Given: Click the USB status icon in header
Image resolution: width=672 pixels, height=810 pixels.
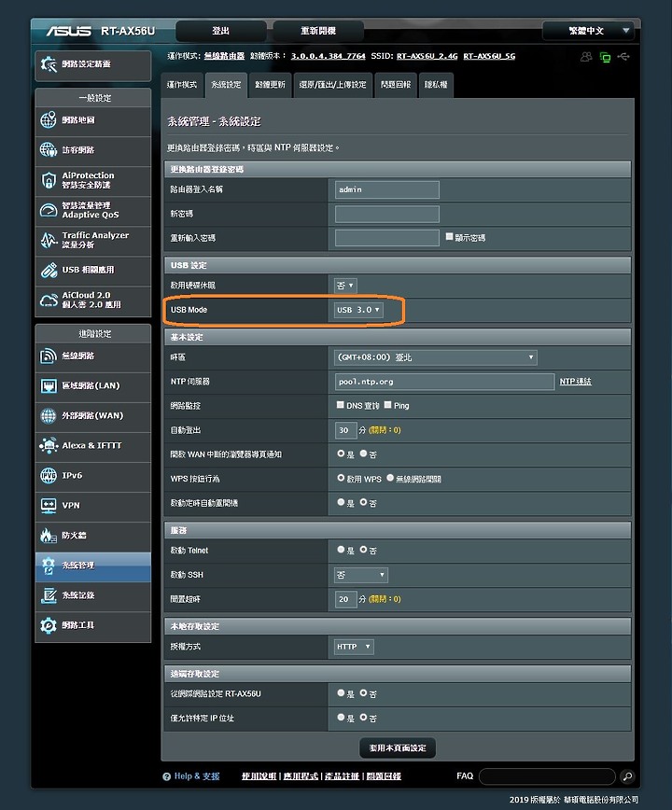Looking at the screenshot, I should tap(623, 56).
